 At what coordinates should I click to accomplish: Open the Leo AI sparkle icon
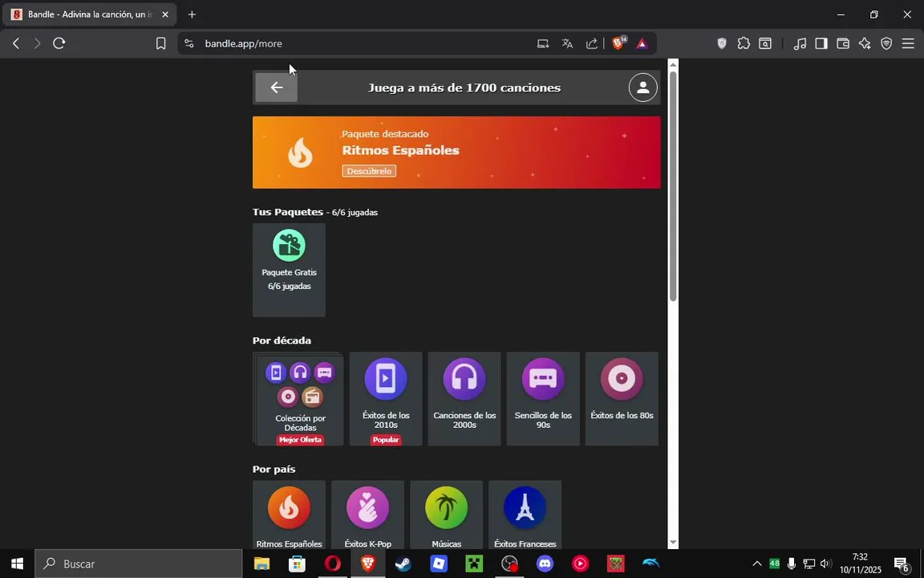click(865, 43)
